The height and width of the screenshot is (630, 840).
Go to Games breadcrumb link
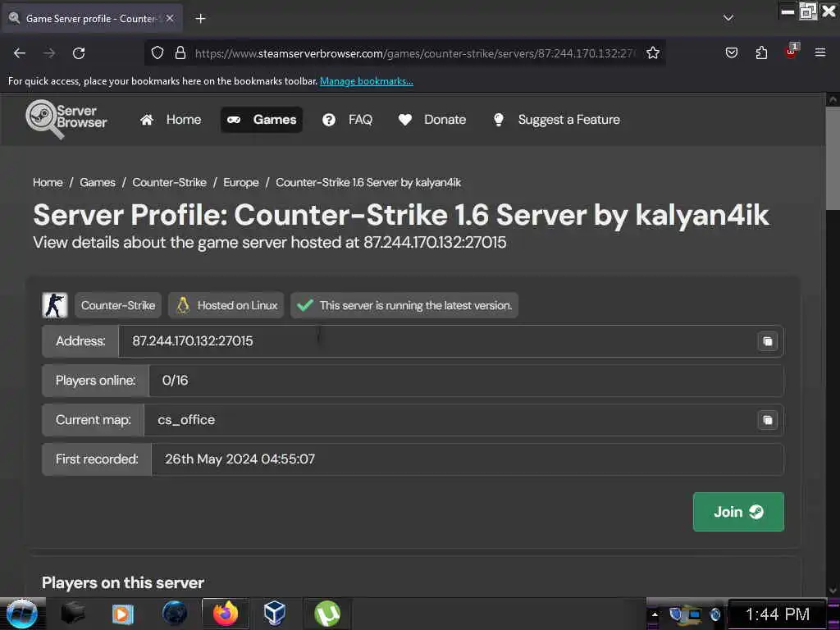98,182
